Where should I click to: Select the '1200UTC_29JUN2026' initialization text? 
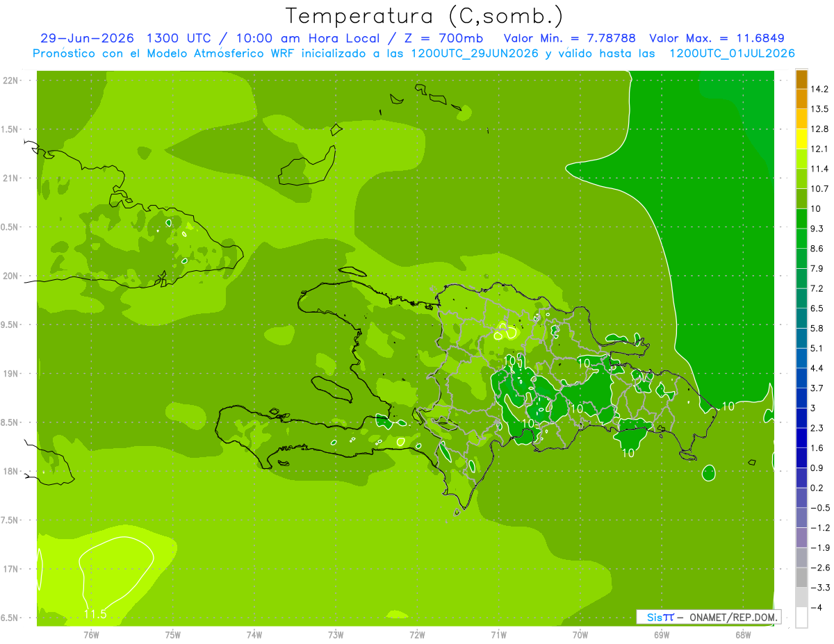tap(475, 53)
